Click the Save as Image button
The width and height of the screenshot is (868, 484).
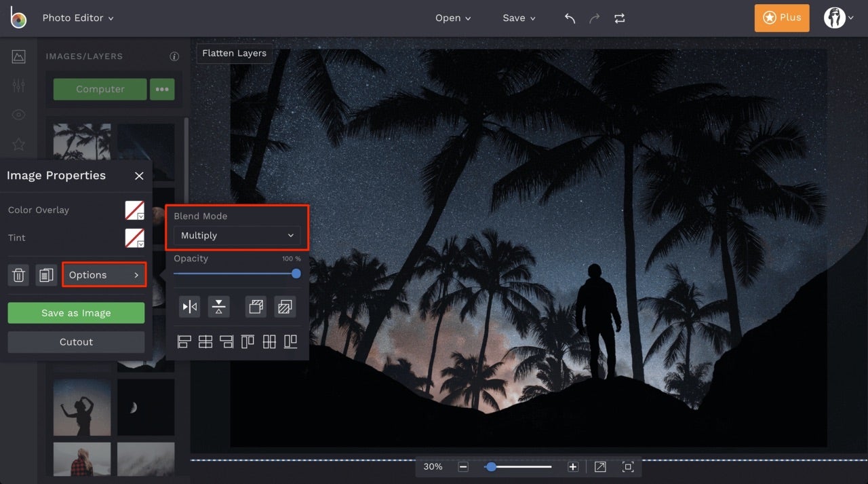76,313
